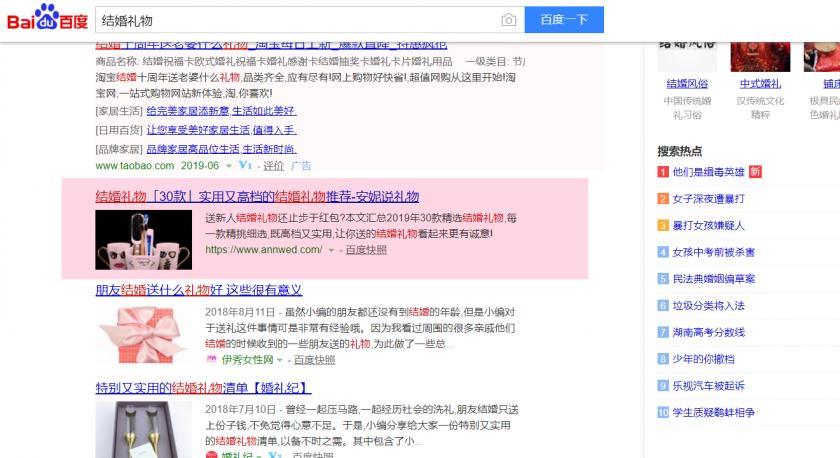This screenshot has width=840, height=458.
Task: Click rank 10 number badge in hot searches
Action: 663,412
